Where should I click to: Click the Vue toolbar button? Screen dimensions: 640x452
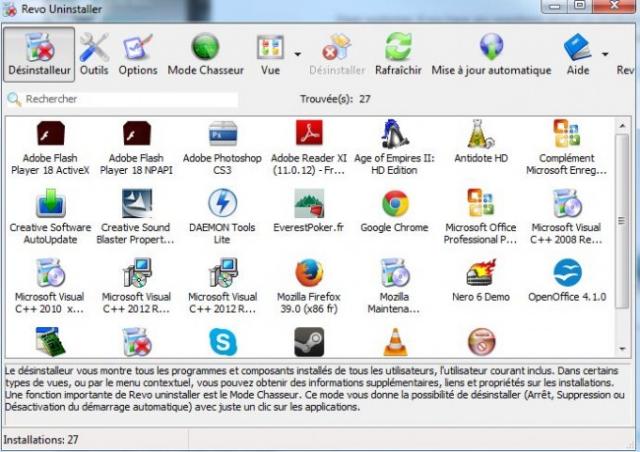pyautogui.click(x=270, y=54)
